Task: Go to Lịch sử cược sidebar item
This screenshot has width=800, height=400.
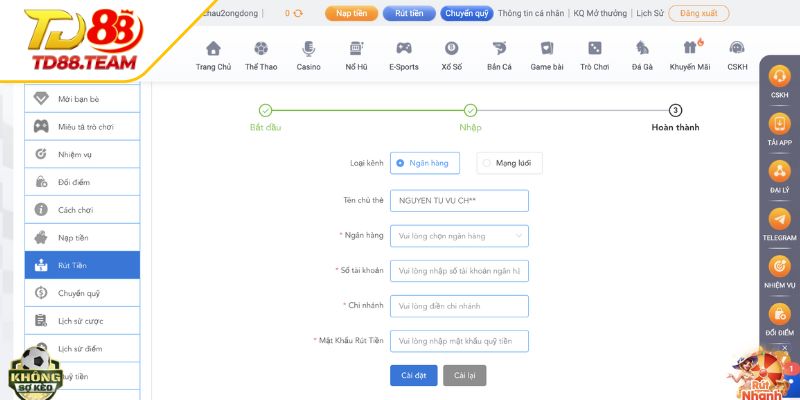Action: 80,321
